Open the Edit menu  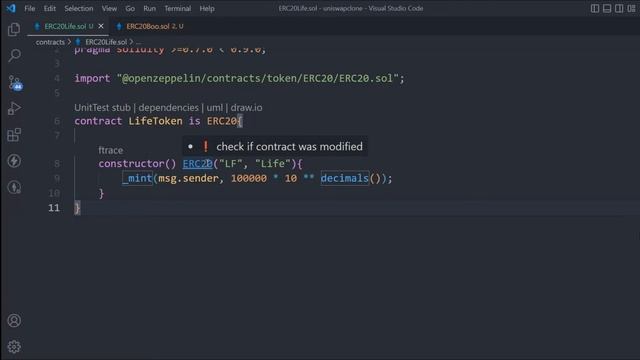pyautogui.click(x=50, y=8)
